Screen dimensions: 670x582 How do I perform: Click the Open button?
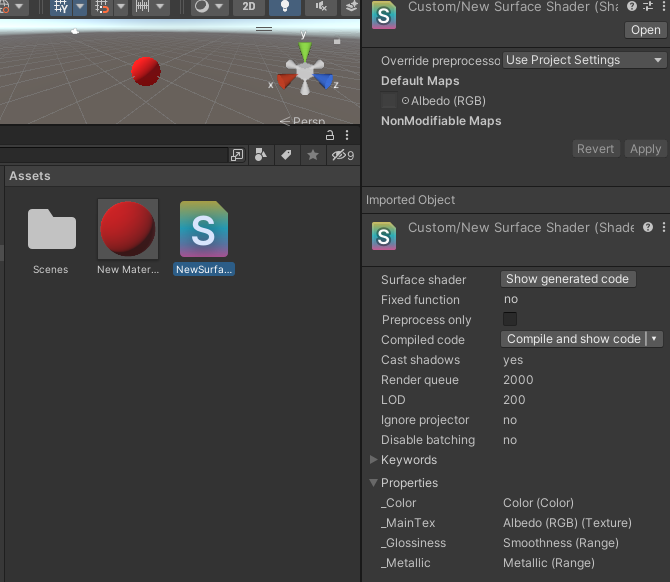pos(645,30)
